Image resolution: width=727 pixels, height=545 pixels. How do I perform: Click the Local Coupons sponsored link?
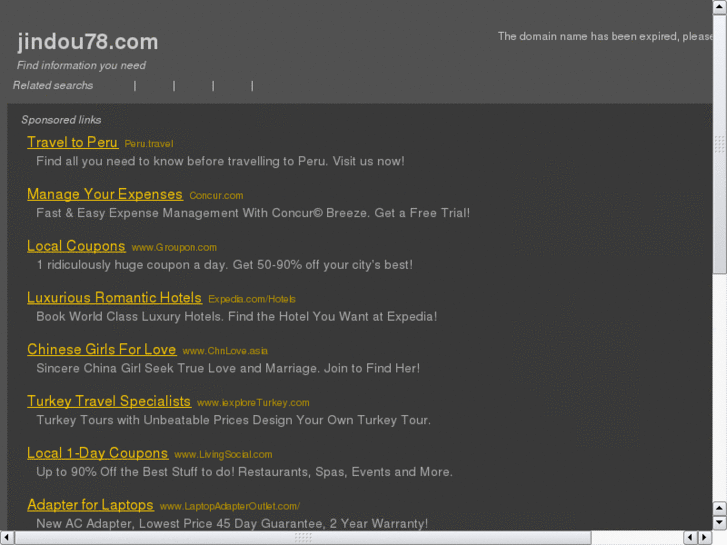[x=76, y=246]
